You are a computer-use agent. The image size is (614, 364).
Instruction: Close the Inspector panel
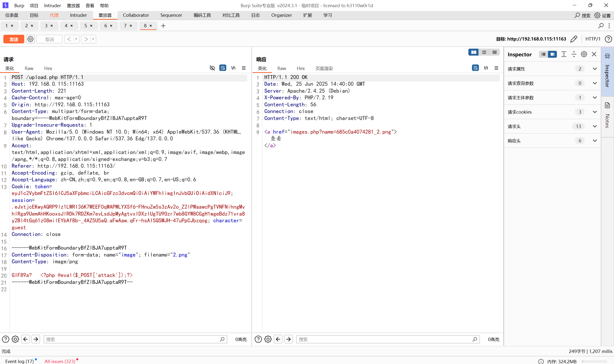[594, 54]
